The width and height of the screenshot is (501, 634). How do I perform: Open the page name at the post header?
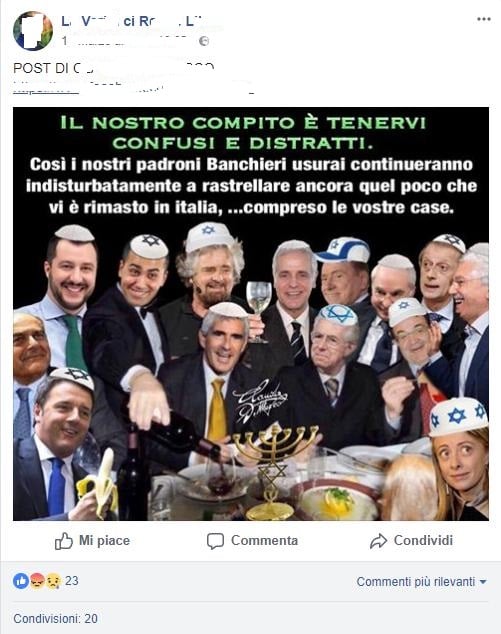point(130,21)
